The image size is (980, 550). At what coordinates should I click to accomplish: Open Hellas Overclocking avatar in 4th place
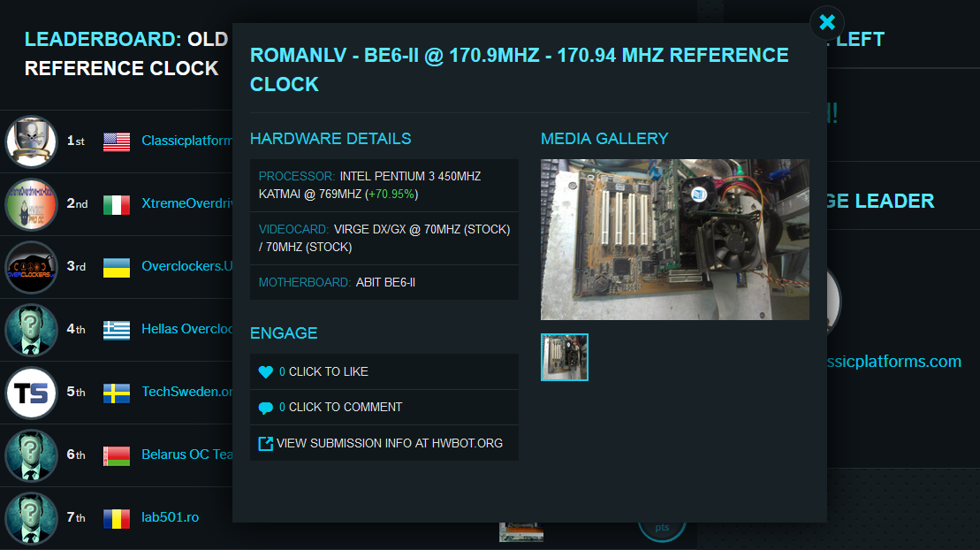point(31,330)
